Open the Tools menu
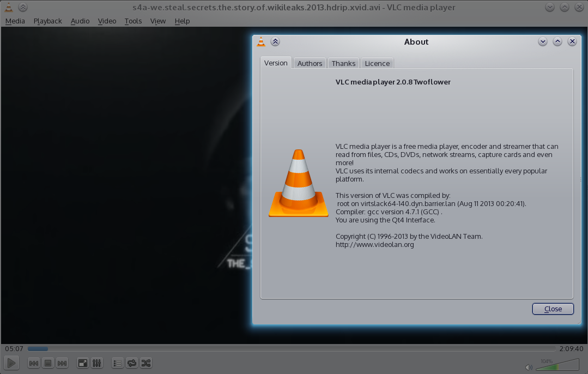 [x=133, y=21]
